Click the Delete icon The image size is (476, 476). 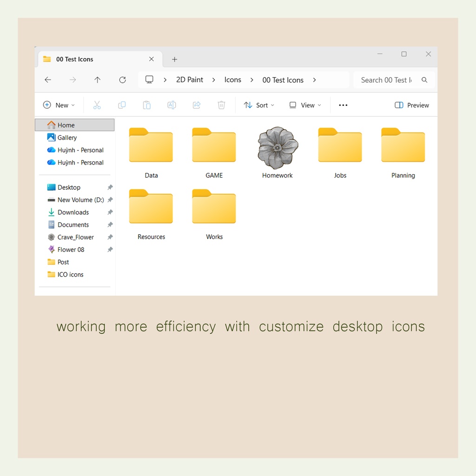221,105
